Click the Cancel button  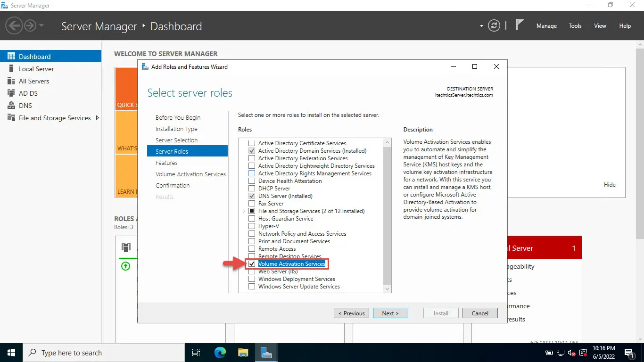(x=480, y=313)
